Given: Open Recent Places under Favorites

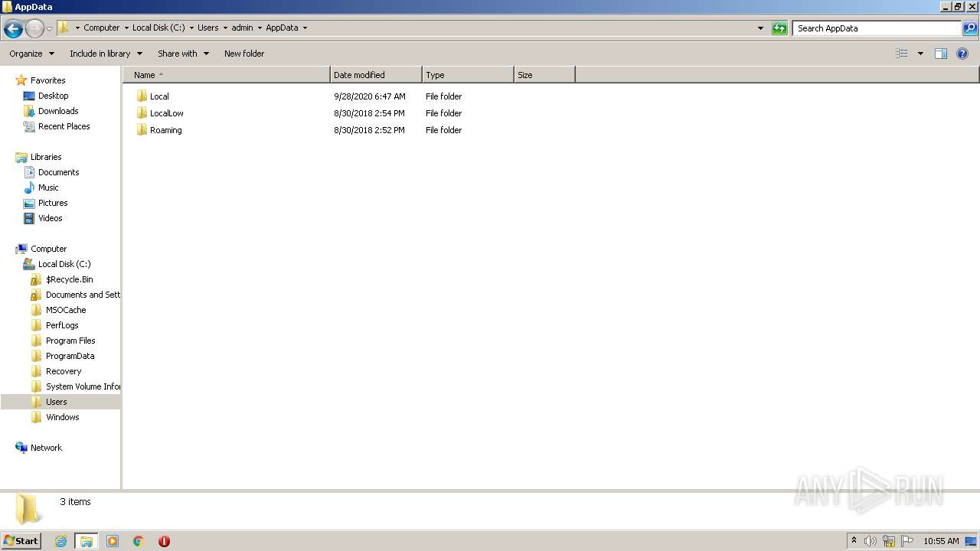Looking at the screenshot, I should click(64, 126).
